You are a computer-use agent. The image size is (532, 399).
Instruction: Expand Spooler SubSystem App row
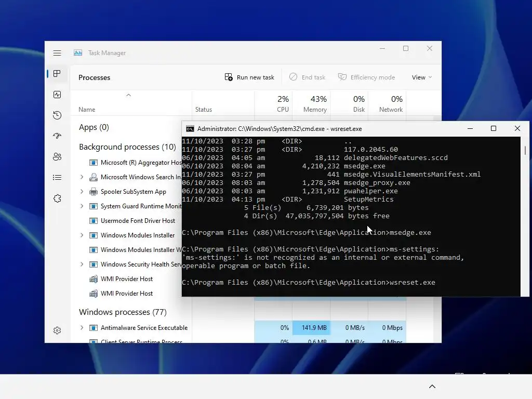pos(82,192)
